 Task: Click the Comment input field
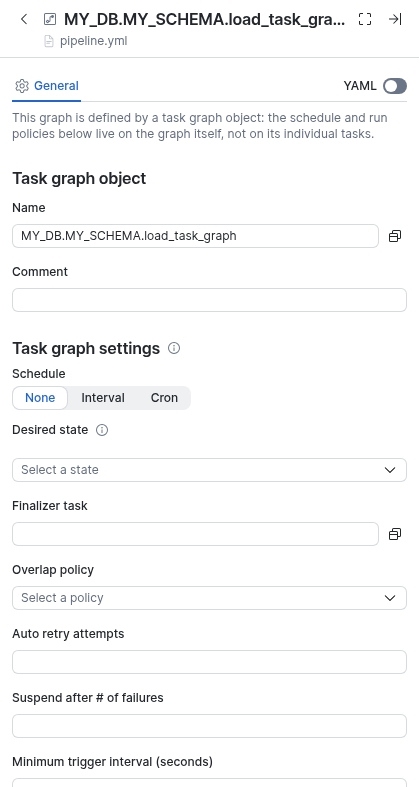click(x=209, y=300)
